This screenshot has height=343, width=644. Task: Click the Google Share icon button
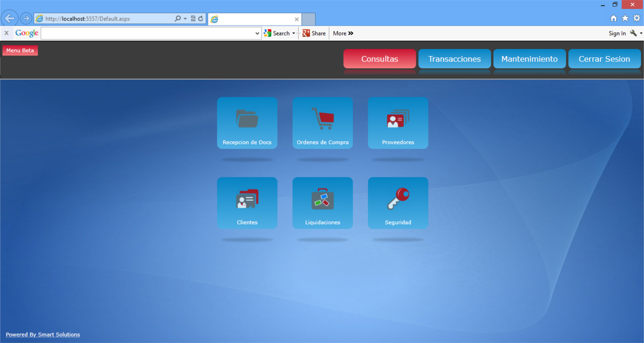point(314,33)
